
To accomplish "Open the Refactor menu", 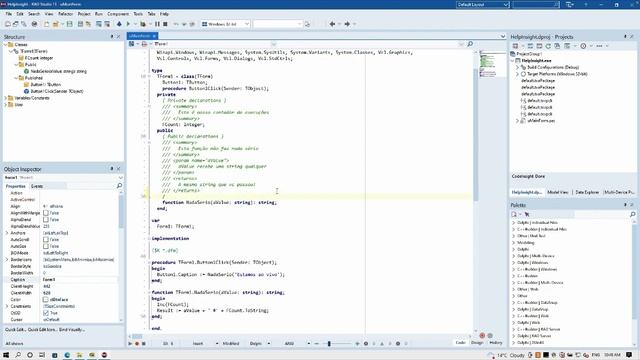I will [x=65, y=14].
